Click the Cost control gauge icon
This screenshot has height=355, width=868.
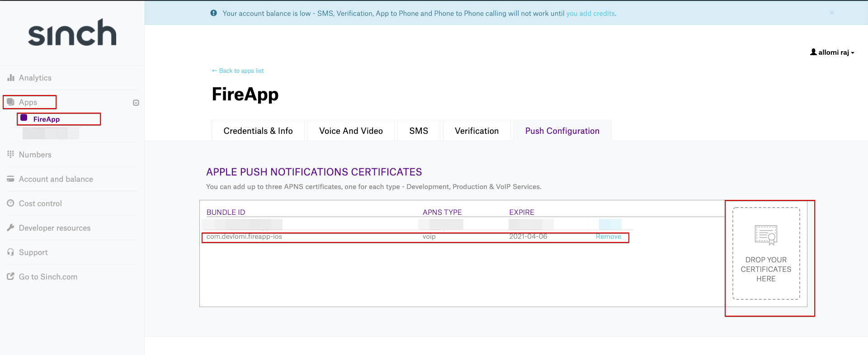11,204
